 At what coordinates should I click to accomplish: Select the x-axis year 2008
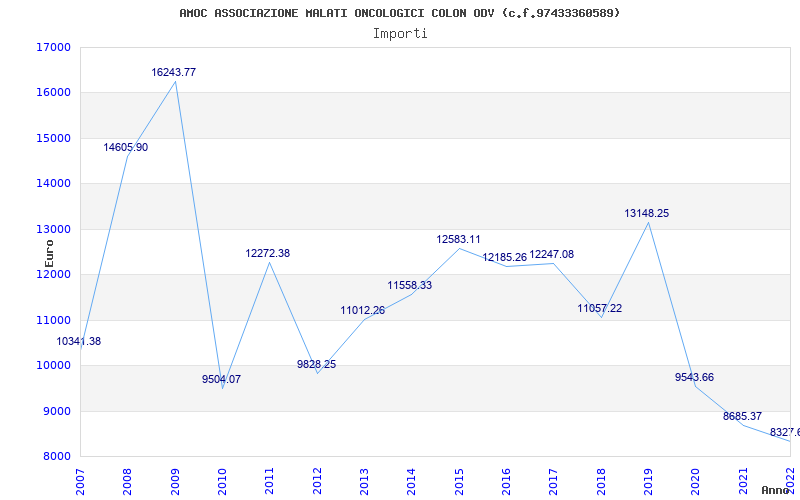click(128, 481)
